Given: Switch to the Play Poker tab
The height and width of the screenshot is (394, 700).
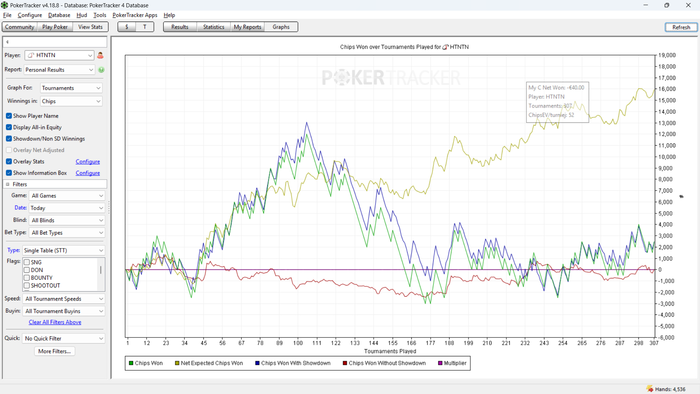Looking at the screenshot, I should pyautogui.click(x=55, y=27).
